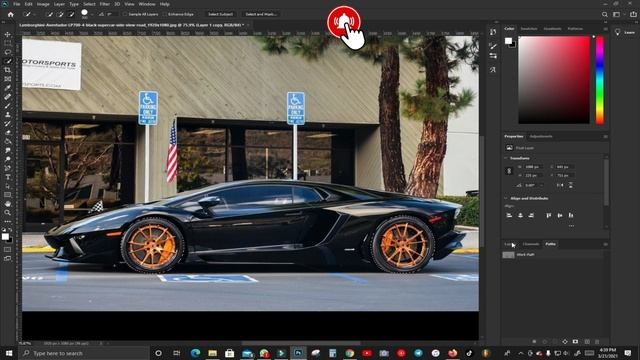The image size is (640, 360).
Task: Select the Rectangular Marquee tool
Action: click(7, 43)
